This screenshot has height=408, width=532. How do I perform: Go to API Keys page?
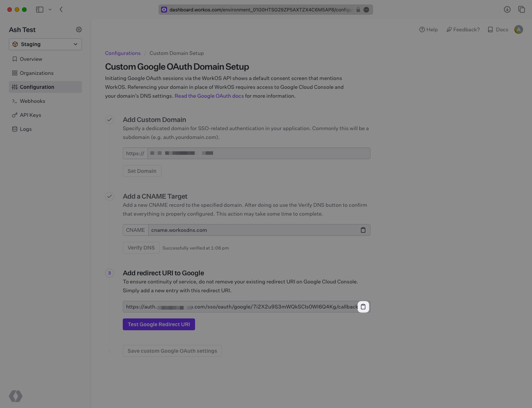[30, 115]
